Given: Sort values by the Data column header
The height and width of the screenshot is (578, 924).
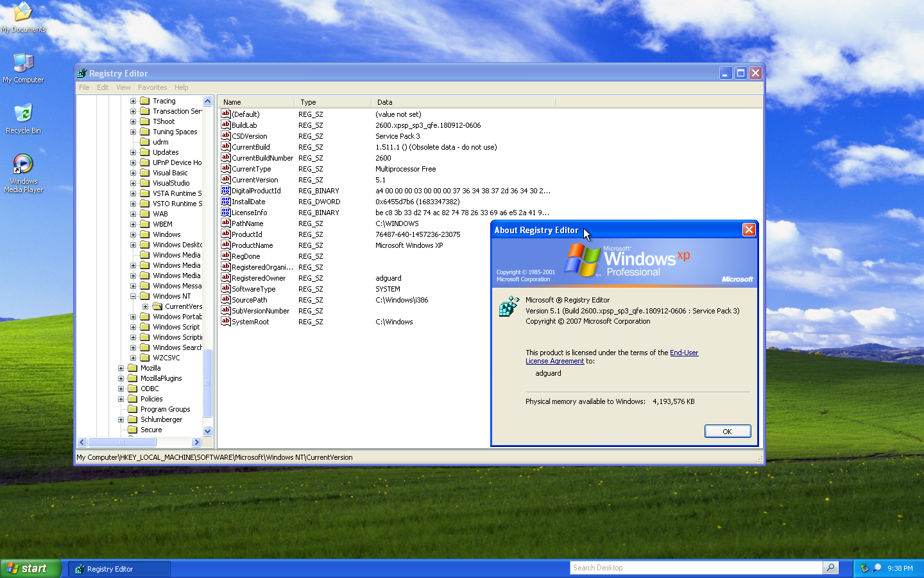Looking at the screenshot, I should coord(464,102).
